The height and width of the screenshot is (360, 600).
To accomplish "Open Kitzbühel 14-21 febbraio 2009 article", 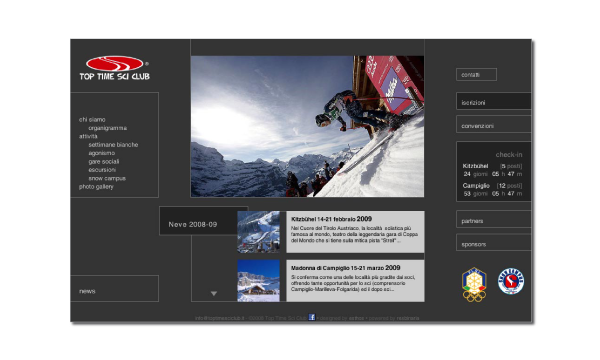I will [x=331, y=219].
